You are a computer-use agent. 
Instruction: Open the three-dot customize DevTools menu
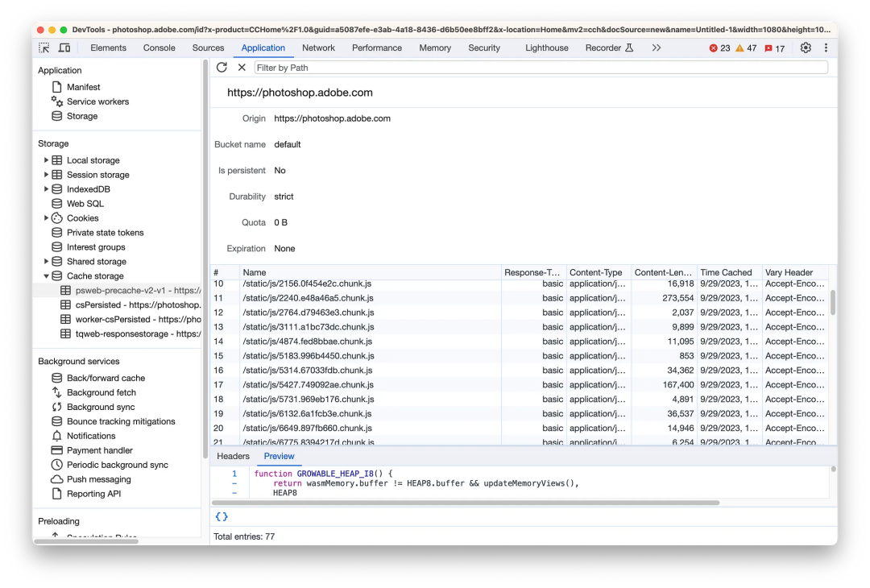[826, 48]
